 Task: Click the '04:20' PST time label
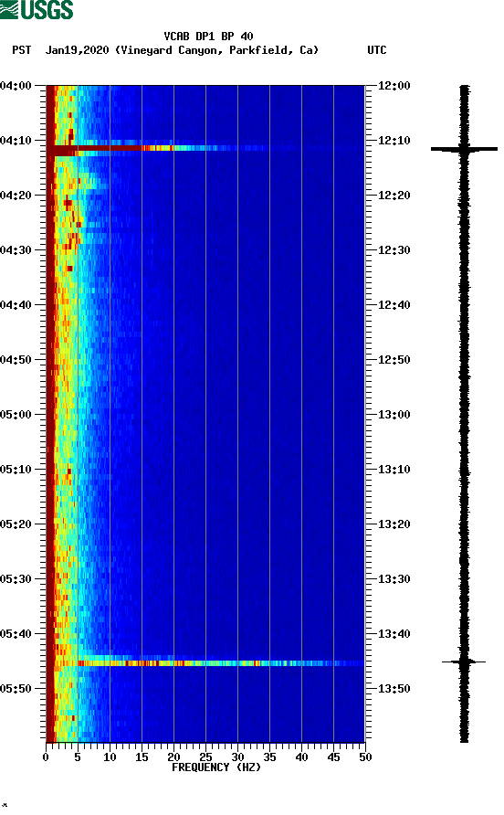point(16,196)
